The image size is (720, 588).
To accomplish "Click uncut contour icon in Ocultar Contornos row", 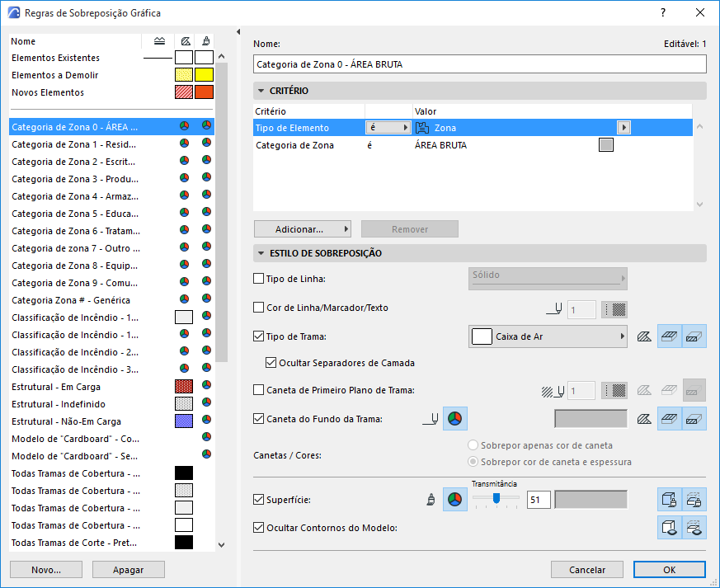I will (670, 528).
